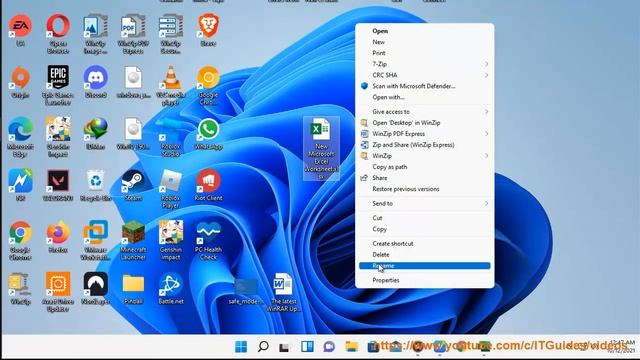This screenshot has width=640, height=360.
Task: Select the Opera Browser desktop icon
Action: (x=58, y=33)
